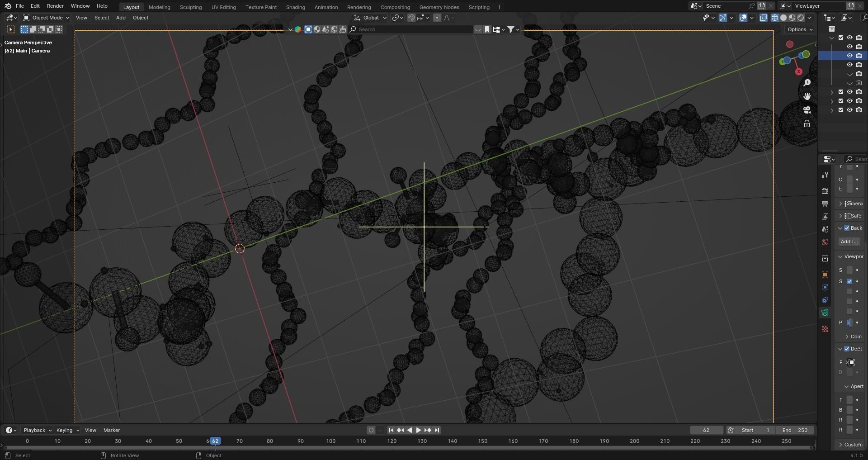
Task: Click the zoom view magnifier icon
Action: 807,83
